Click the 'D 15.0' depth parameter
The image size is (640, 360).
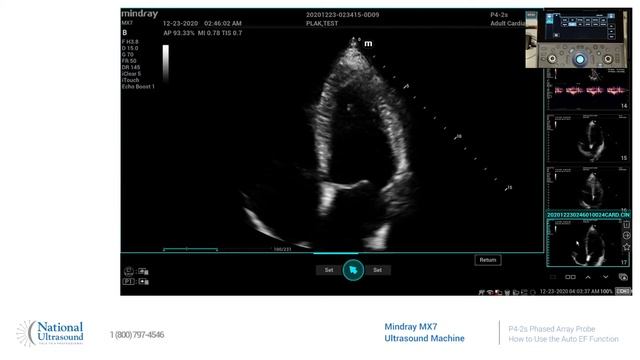(130, 48)
